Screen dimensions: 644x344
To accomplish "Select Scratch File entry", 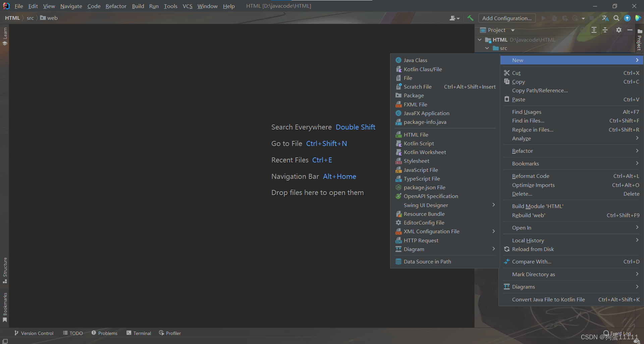I will point(445,87).
